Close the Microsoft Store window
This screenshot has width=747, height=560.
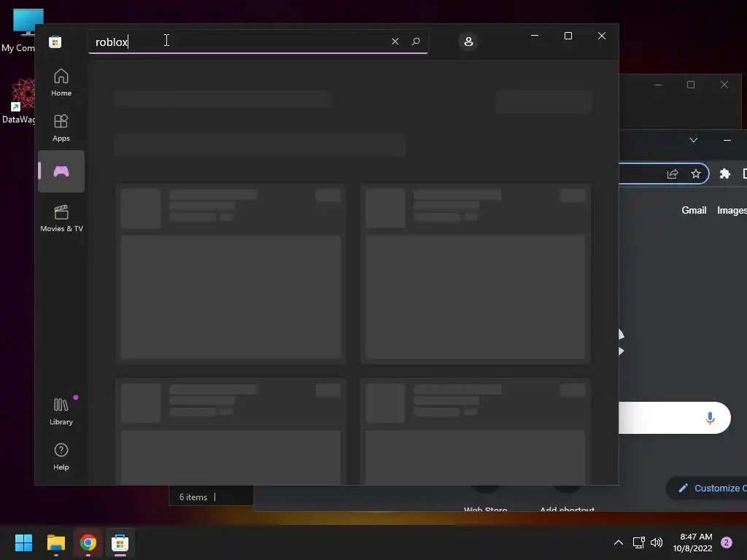602,36
